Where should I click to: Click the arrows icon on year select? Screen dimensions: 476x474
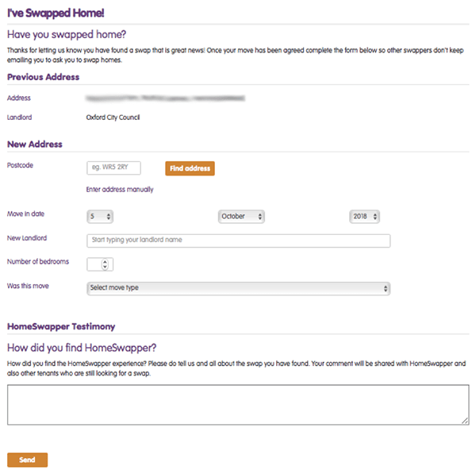point(375,217)
